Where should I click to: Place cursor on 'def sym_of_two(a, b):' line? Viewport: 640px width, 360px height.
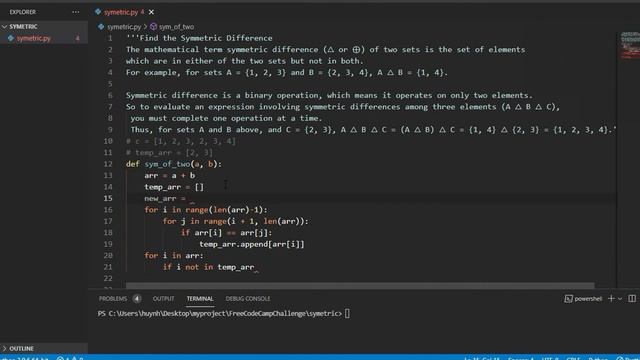click(x=173, y=164)
